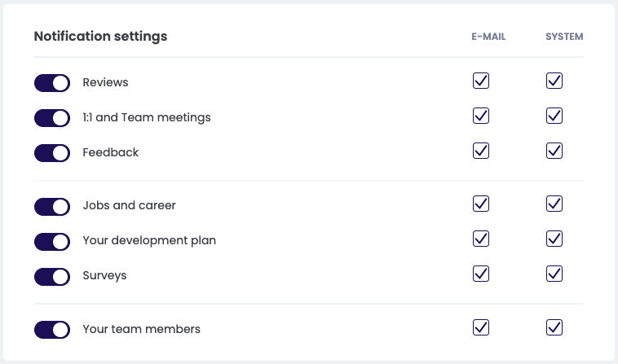Screen dimensions: 618x364
Task: Uncheck the E-mail checkbox for Reviews
Action: point(481,81)
